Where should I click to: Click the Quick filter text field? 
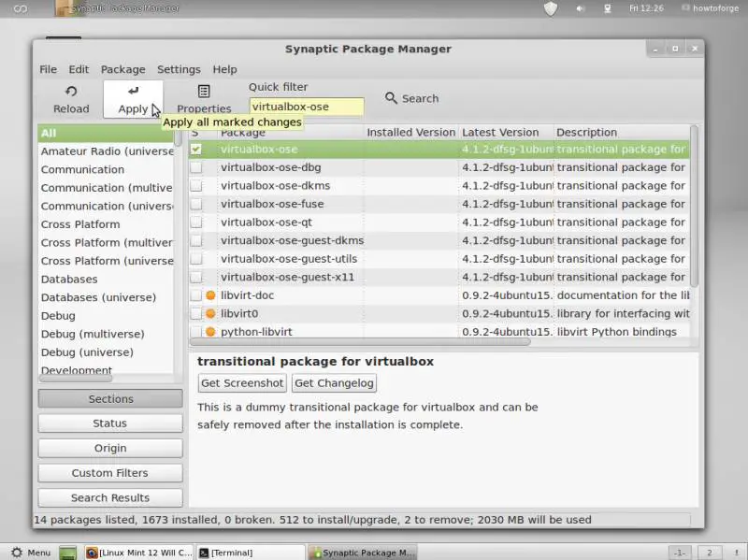coord(307,107)
